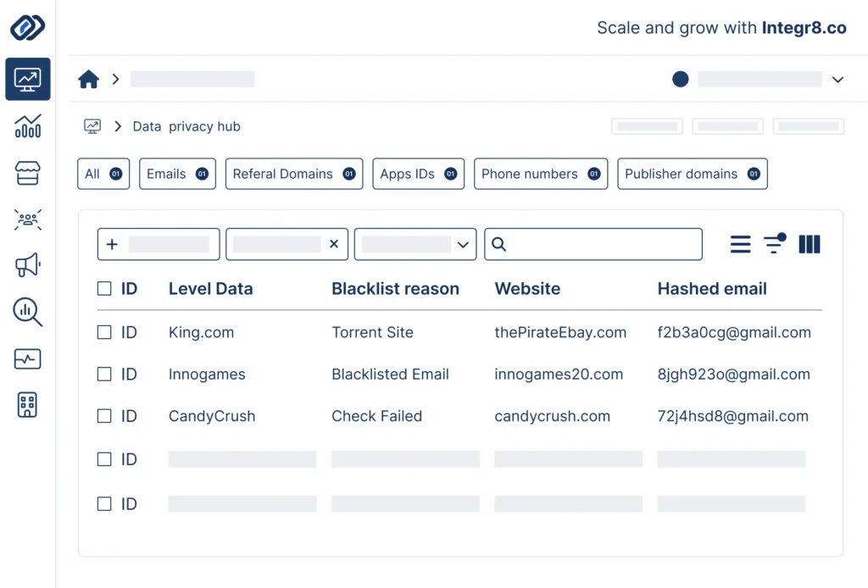Select the Emails tab
The height and width of the screenshot is (588, 868).
[178, 174]
